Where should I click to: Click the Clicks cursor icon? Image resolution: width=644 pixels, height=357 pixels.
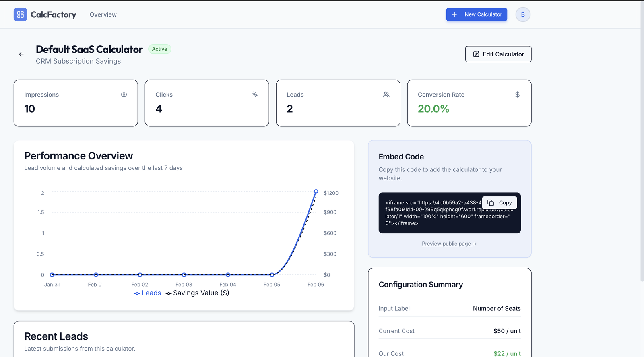pyautogui.click(x=255, y=95)
